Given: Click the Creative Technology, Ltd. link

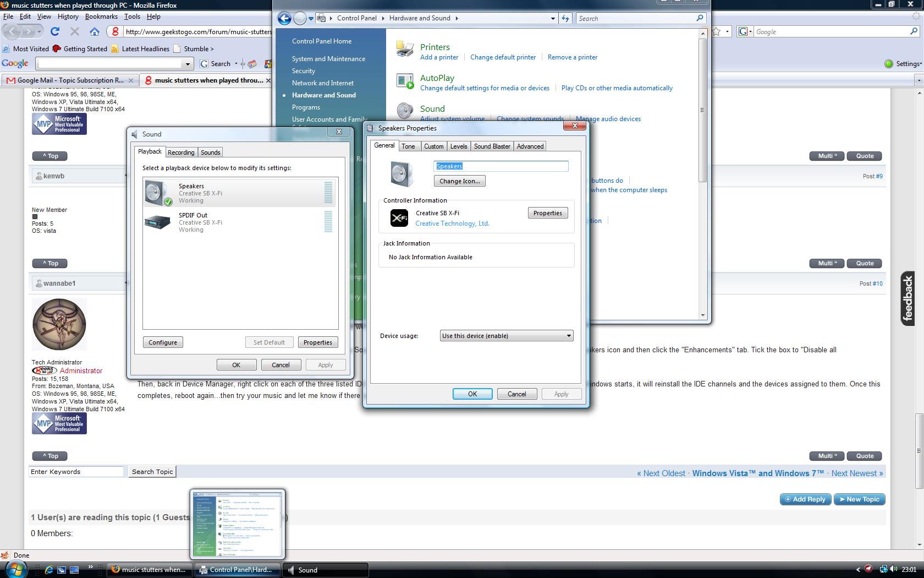Looking at the screenshot, I should coord(452,223).
